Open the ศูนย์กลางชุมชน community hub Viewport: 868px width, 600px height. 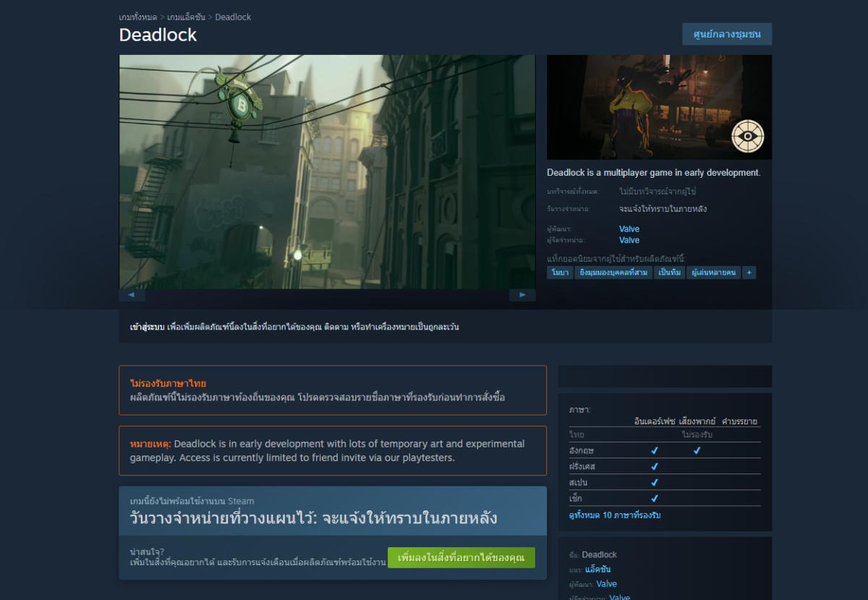click(x=726, y=34)
